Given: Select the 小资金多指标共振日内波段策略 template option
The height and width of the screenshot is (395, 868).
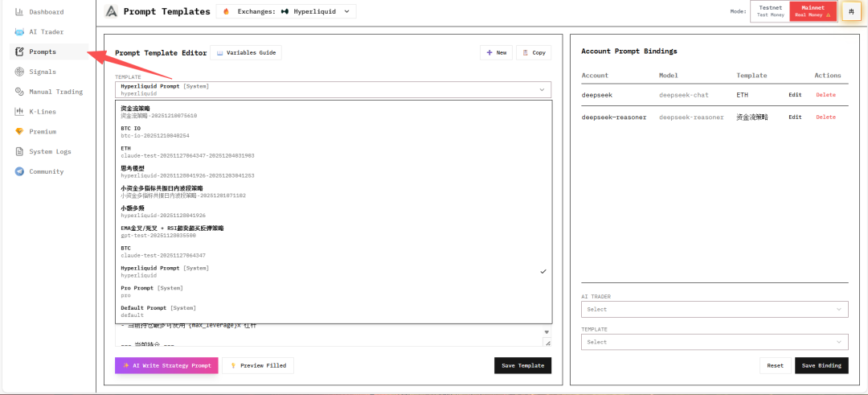Looking at the screenshot, I should (334, 191).
